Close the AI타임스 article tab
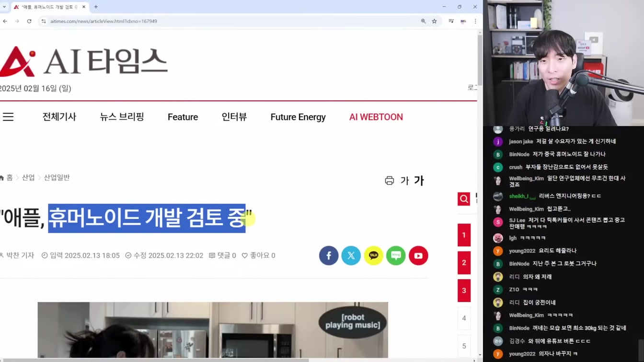The height and width of the screenshot is (362, 644). point(84,7)
